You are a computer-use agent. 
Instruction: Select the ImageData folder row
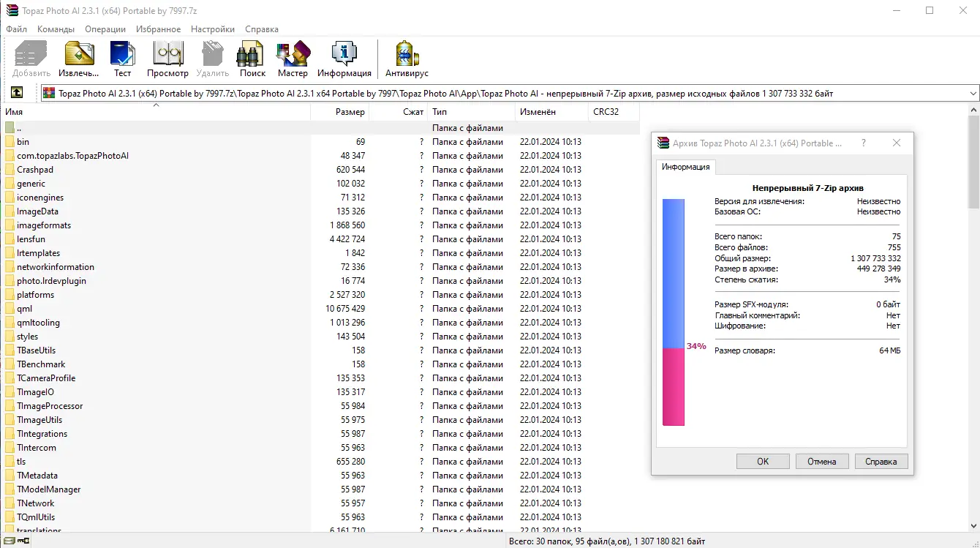[x=320, y=211]
